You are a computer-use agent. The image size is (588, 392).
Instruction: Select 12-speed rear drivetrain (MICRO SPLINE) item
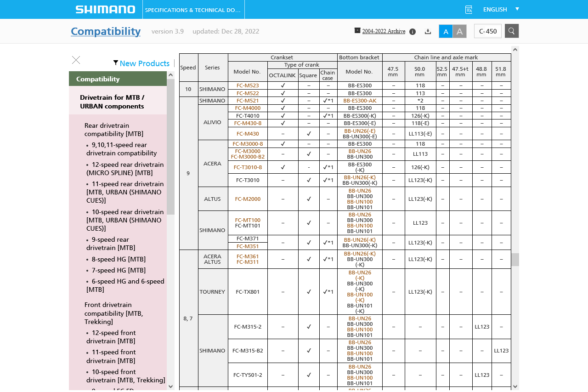pyautogui.click(x=125, y=169)
